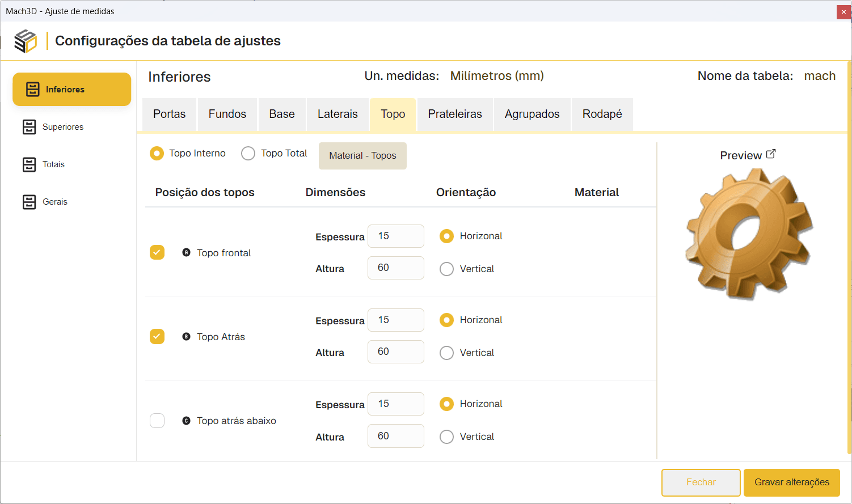852x504 pixels.
Task: Open the Laterais tab
Action: point(338,115)
